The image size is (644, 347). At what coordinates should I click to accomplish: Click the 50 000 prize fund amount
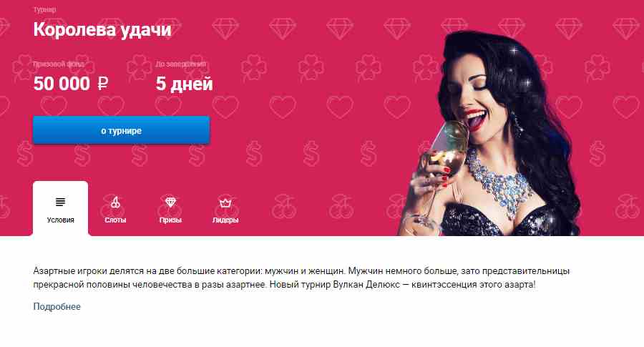62,84
